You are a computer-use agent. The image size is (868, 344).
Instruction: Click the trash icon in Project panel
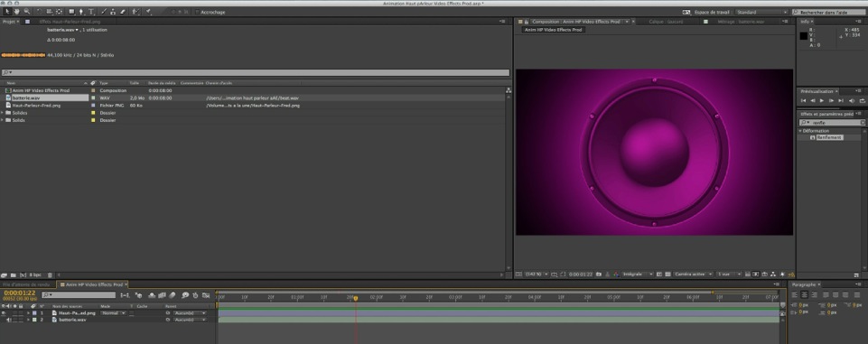[x=50, y=274]
